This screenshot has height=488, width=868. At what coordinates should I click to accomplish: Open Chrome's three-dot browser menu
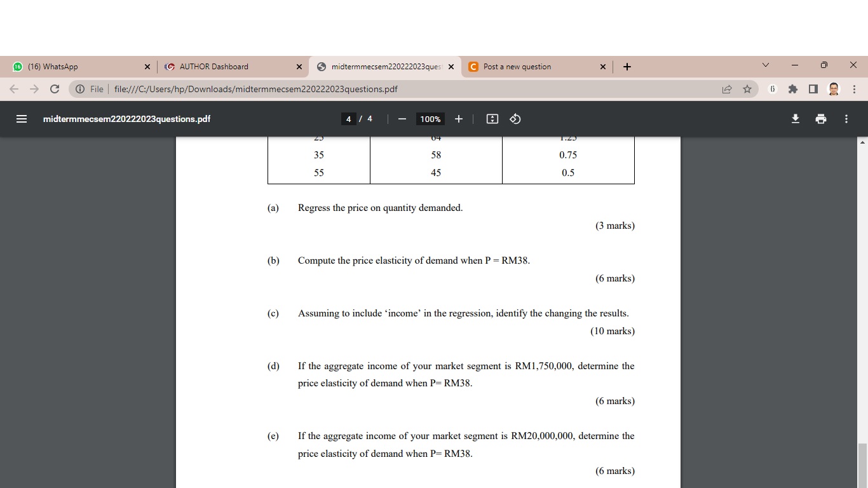coord(855,89)
